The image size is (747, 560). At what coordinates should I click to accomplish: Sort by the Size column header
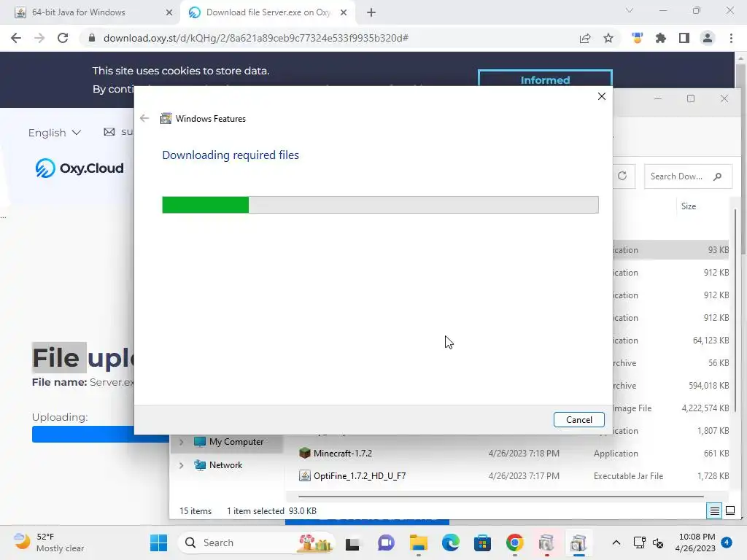689,206
